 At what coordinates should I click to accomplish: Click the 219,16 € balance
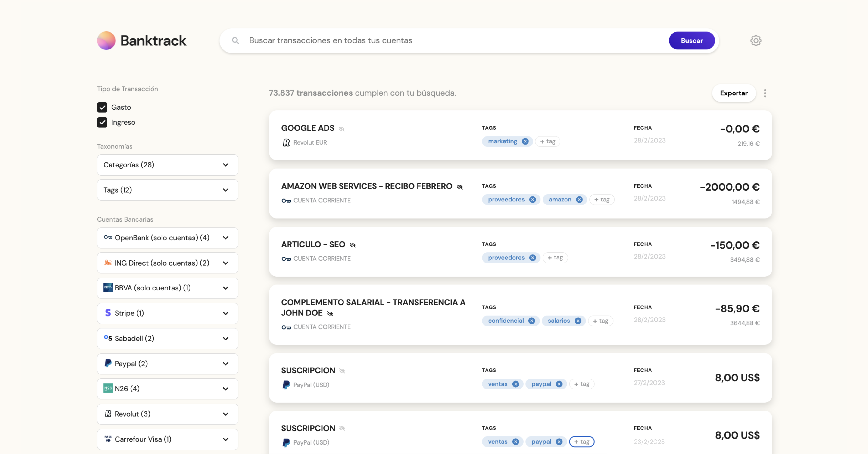pos(748,143)
